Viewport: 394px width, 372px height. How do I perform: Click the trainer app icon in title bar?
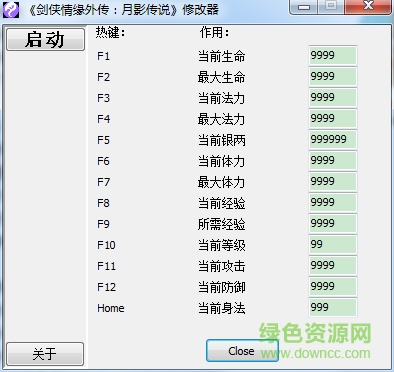coord(11,10)
